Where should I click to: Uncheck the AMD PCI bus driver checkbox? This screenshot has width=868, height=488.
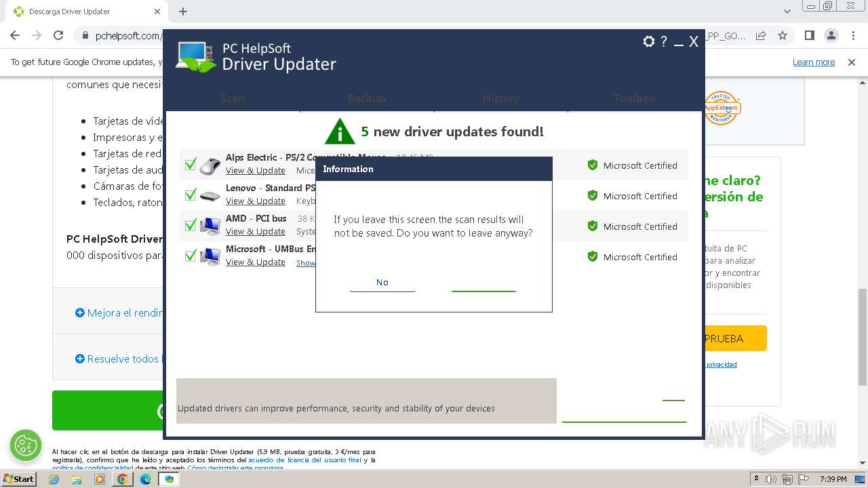[191, 225]
